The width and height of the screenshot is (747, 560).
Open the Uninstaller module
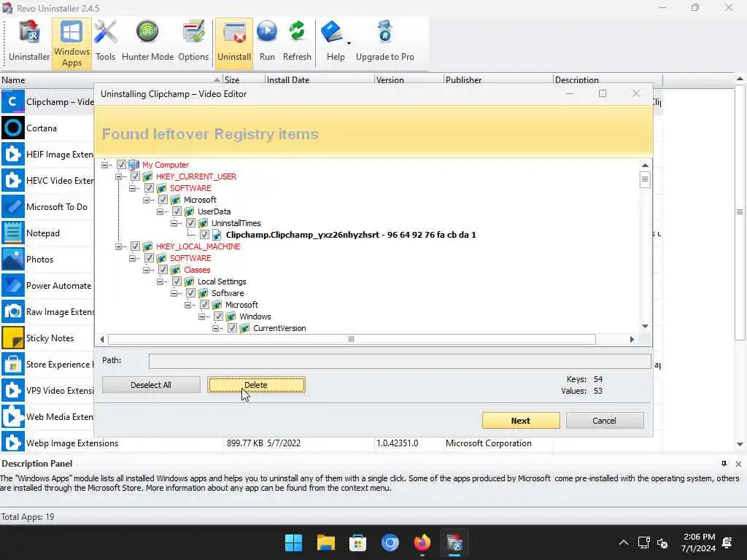[29, 42]
